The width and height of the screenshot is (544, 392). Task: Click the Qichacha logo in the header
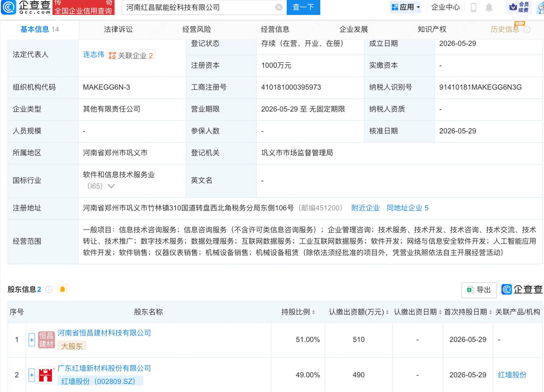point(26,7)
